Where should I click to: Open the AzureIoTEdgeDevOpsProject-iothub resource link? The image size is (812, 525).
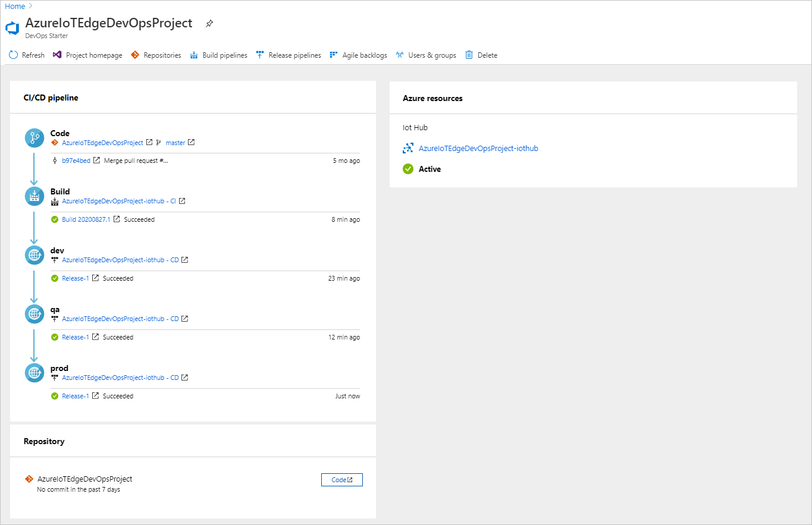click(478, 149)
